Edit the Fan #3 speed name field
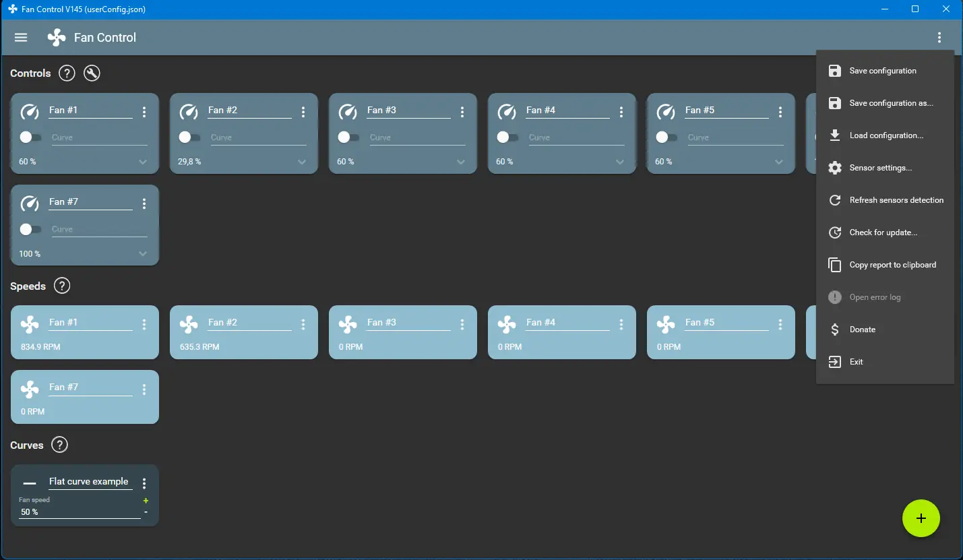 click(x=410, y=323)
